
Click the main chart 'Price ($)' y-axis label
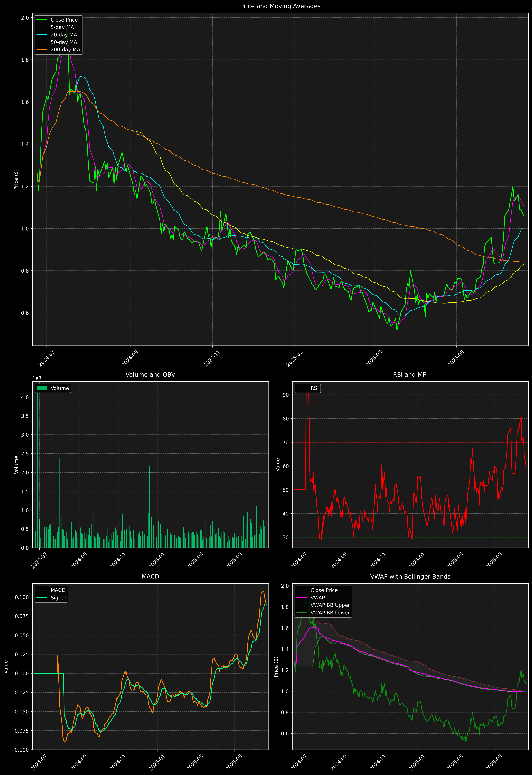click(x=16, y=179)
